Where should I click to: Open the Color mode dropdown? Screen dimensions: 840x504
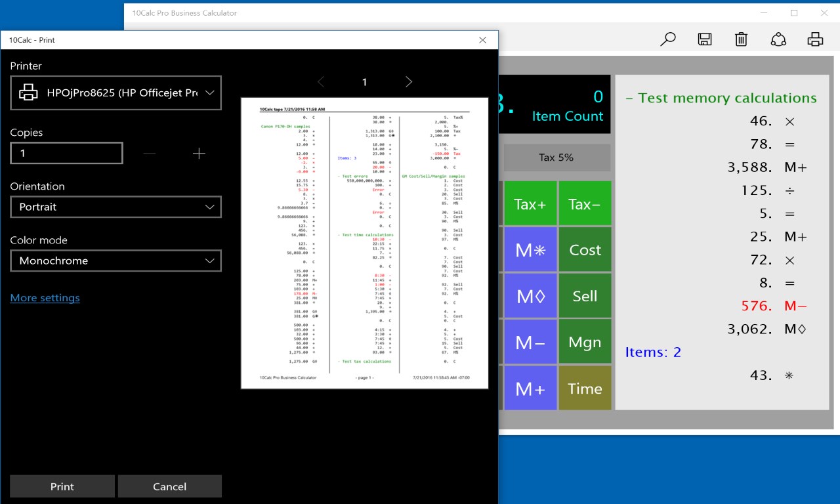pyautogui.click(x=115, y=261)
